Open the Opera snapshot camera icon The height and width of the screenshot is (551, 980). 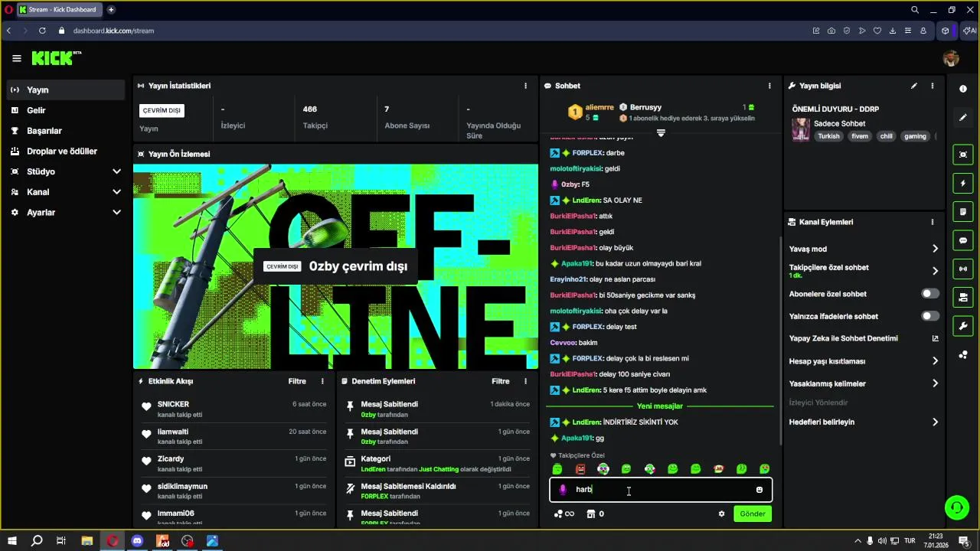click(831, 31)
